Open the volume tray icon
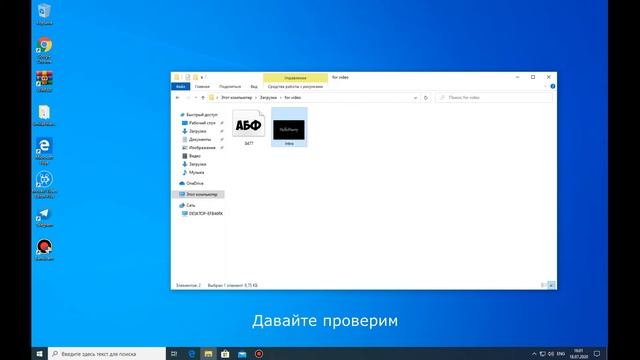 551,354
